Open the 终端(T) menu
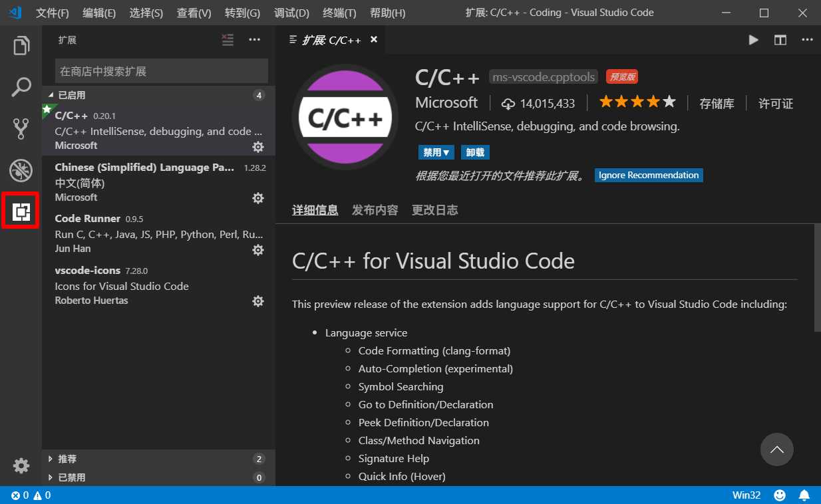Screen dimensions: 821x504 339,13
